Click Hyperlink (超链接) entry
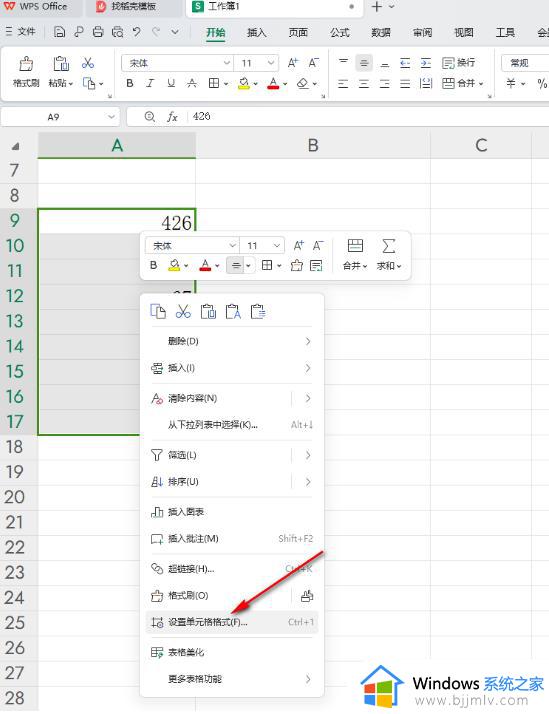 point(232,569)
